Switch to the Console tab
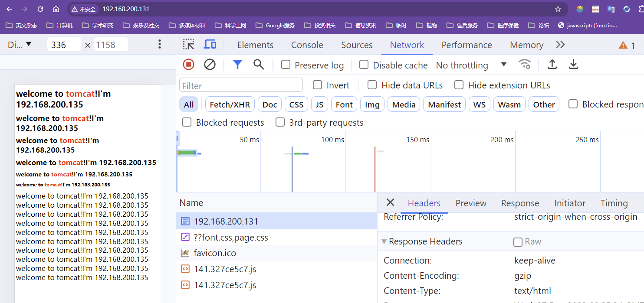This screenshot has height=303, width=644. [307, 45]
